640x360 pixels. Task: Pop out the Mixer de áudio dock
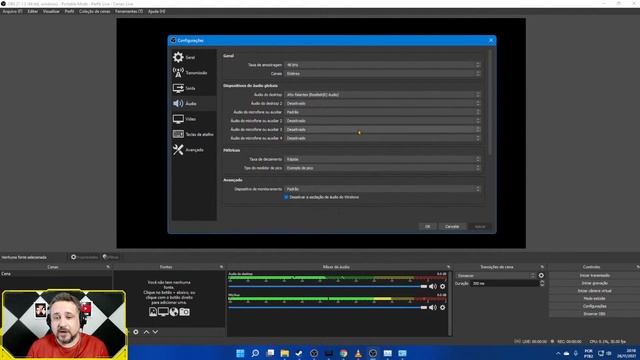(x=449, y=267)
